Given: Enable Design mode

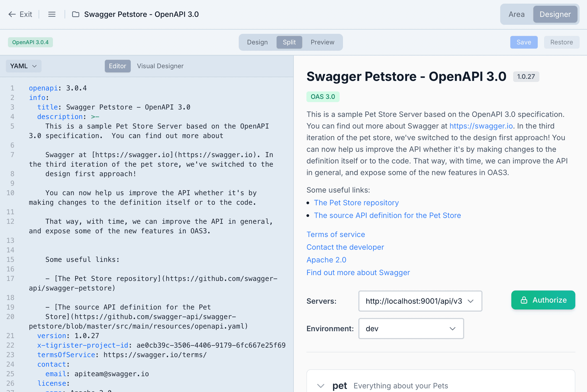Looking at the screenshot, I should coord(257,42).
